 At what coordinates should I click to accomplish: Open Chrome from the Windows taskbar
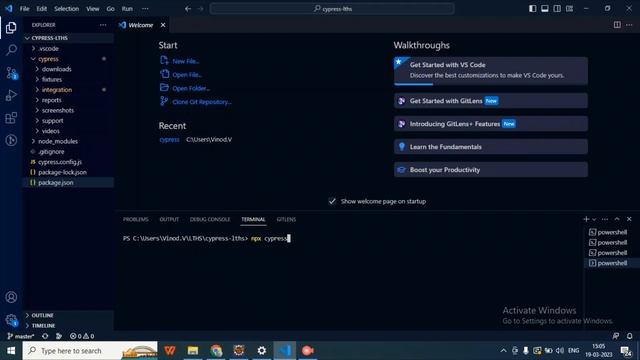click(x=216, y=351)
